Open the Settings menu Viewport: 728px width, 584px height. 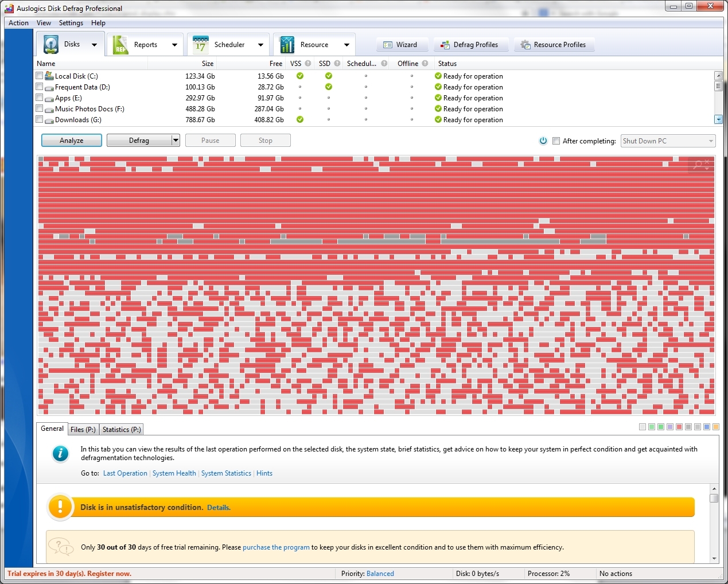tap(71, 23)
